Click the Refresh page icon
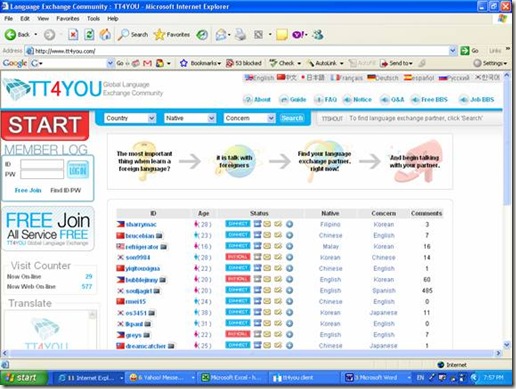Image resolution: width=516 pixels, height=389 pixels. (x=89, y=34)
